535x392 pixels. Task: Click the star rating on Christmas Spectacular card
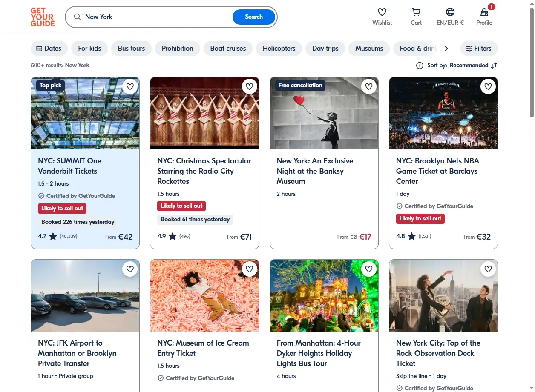[x=173, y=236]
